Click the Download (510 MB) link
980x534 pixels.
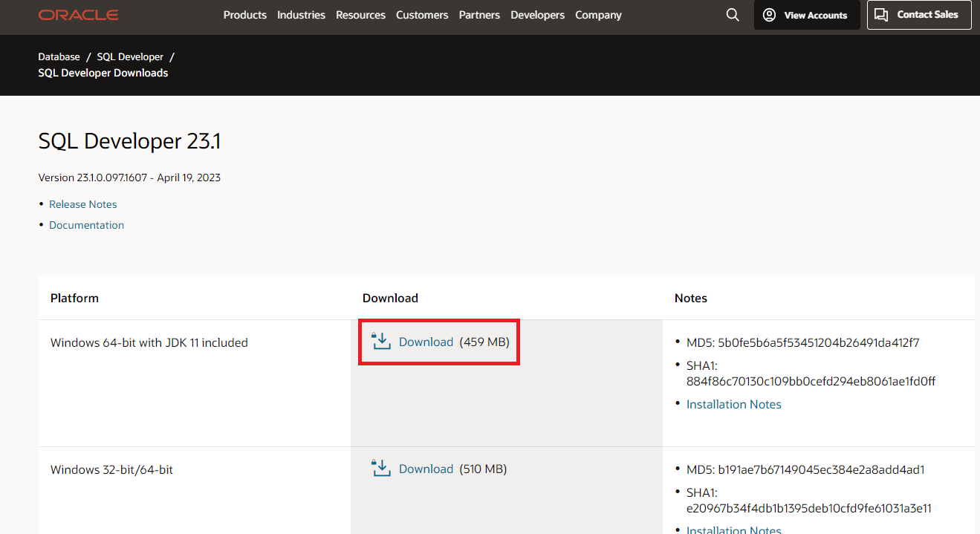[x=426, y=468]
